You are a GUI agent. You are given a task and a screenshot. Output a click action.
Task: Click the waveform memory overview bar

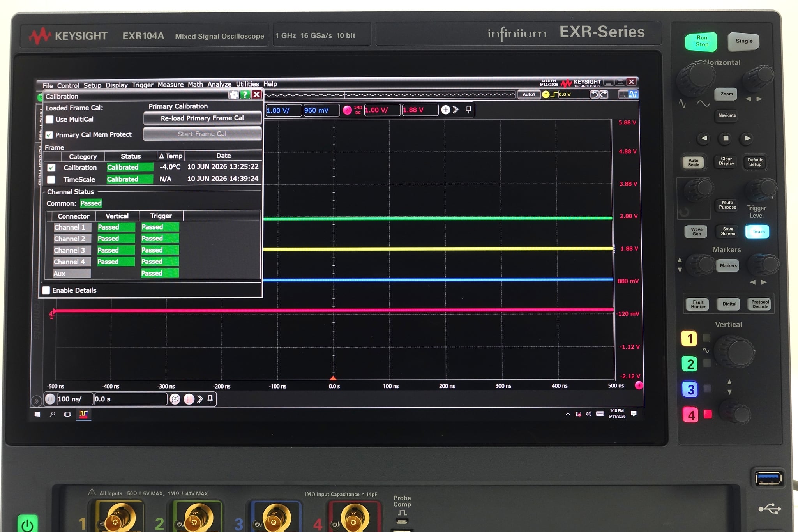390,95
